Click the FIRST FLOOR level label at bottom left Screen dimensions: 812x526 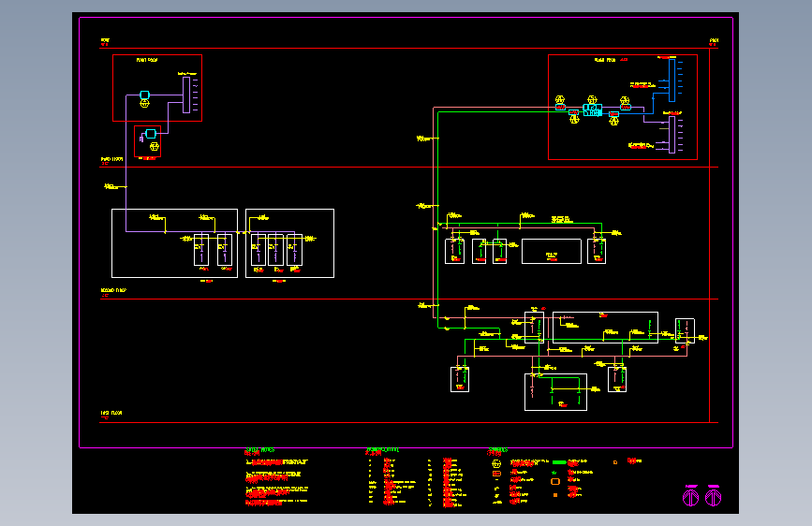111,413
